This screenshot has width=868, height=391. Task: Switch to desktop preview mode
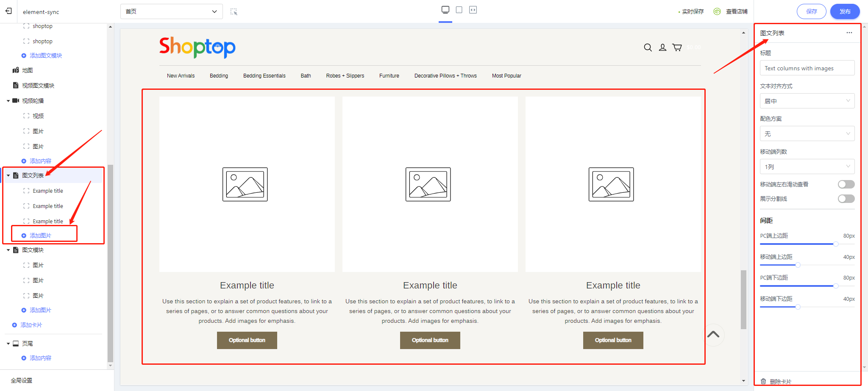445,10
